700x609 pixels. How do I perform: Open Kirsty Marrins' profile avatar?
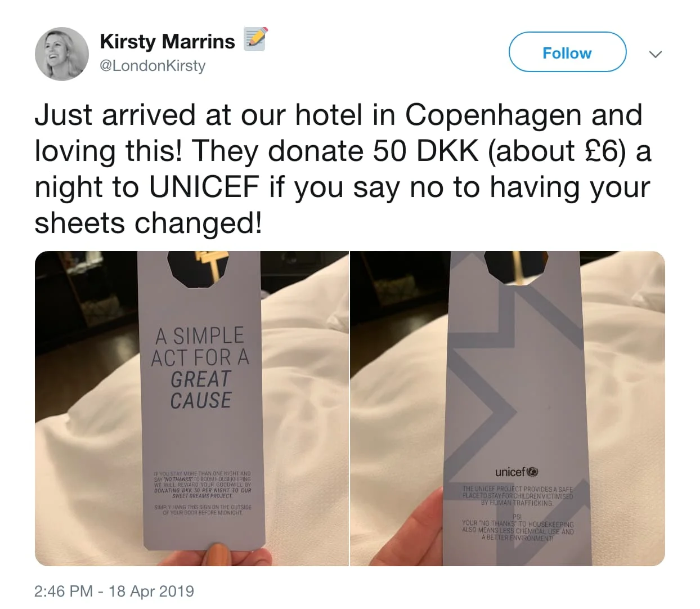62,54
